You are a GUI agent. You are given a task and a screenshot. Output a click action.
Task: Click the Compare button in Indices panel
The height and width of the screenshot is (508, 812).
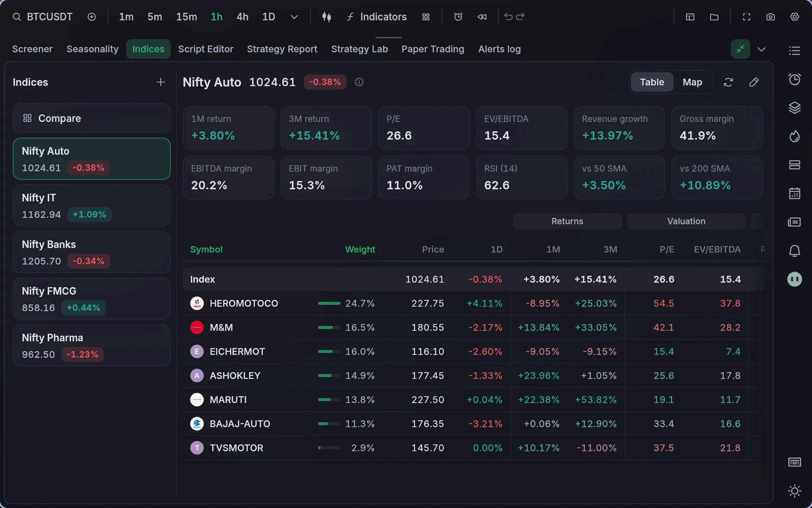point(92,118)
